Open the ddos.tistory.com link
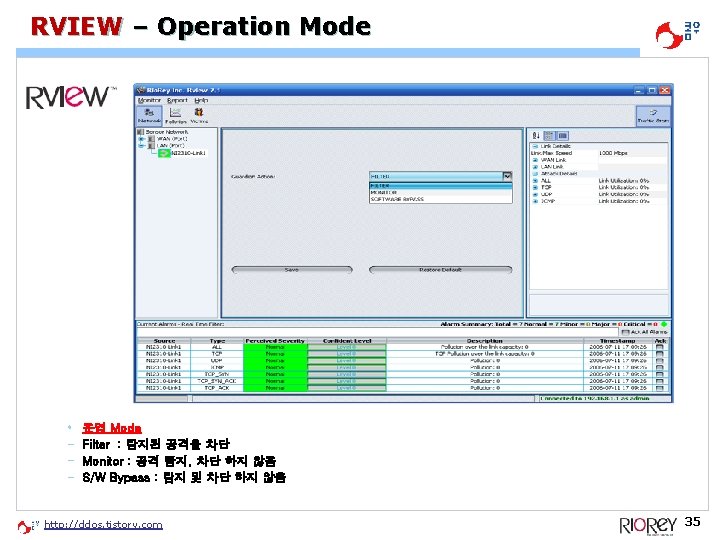 [103, 525]
